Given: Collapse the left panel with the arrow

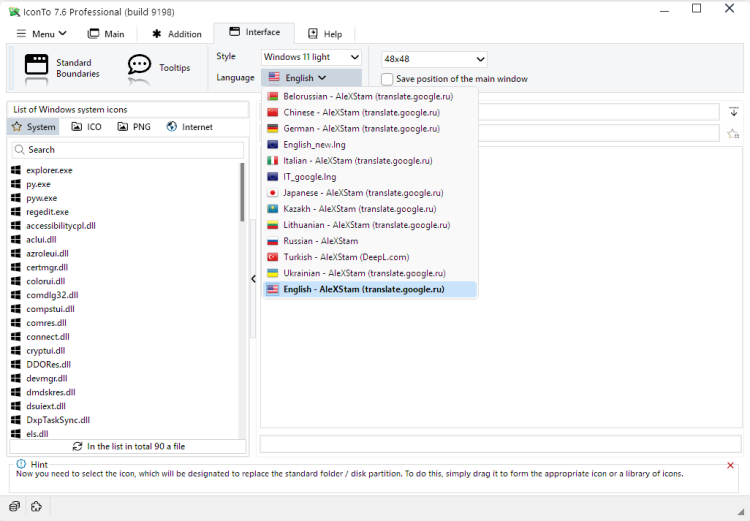Looking at the screenshot, I should (x=254, y=279).
